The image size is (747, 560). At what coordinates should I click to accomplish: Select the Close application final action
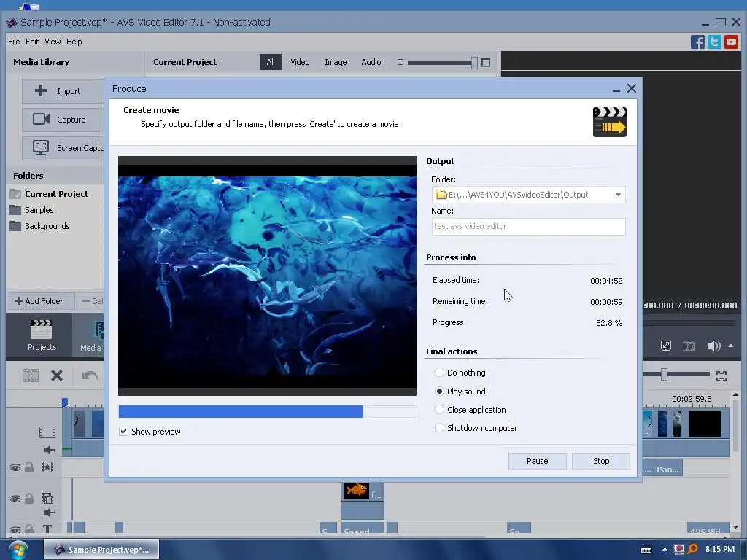tap(439, 410)
